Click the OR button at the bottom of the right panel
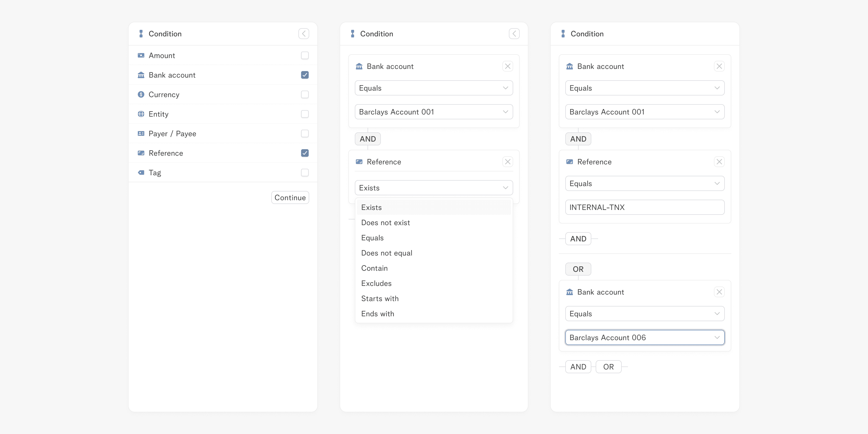The width and height of the screenshot is (868, 434). click(x=608, y=367)
